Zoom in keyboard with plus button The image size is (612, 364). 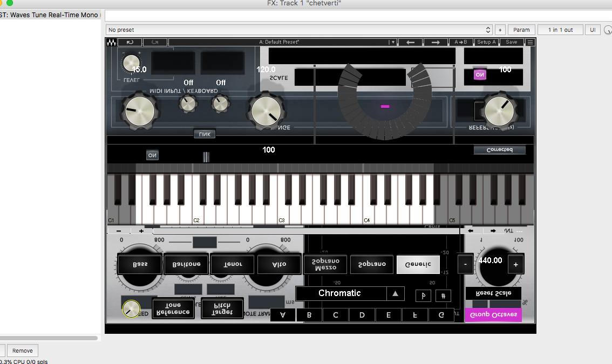tap(141, 231)
